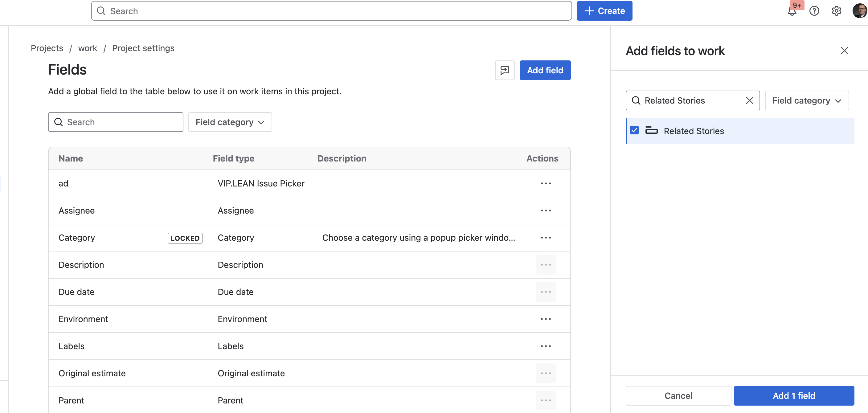Viewport: 868px width, 413px height.
Task: Open actions menu for Category row
Action: (x=546, y=238)
